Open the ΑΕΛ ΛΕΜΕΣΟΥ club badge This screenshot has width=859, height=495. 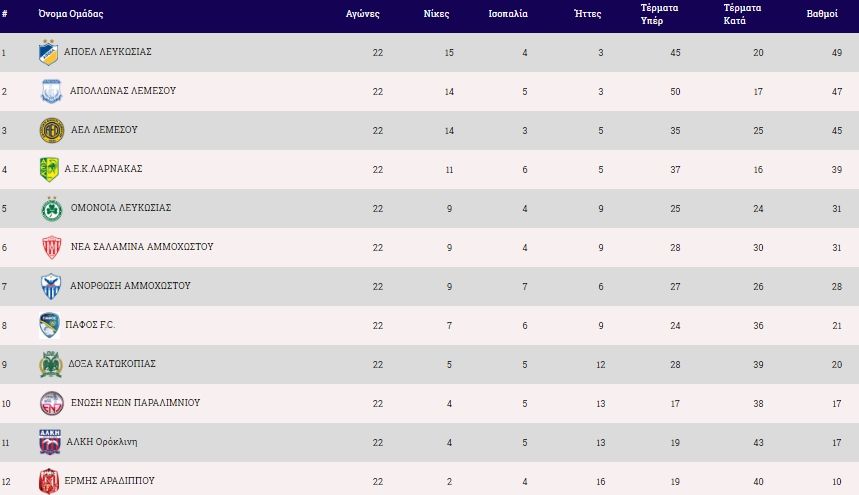click(52, 131)
